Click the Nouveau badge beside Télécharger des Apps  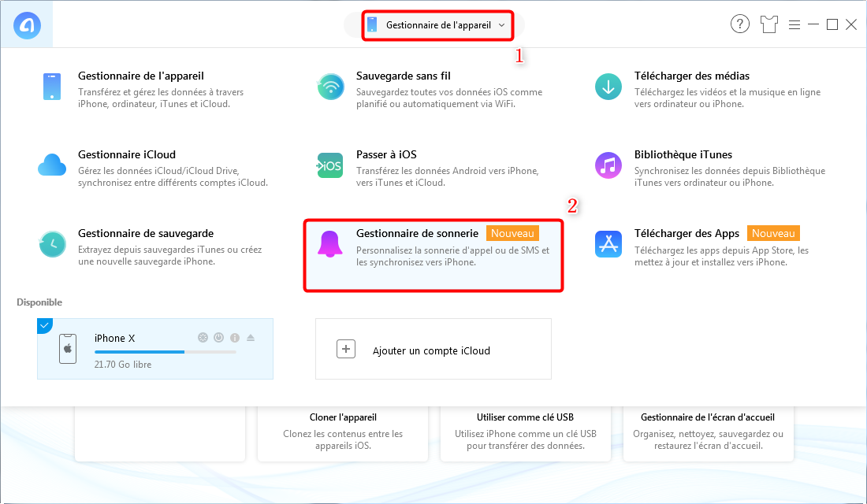773,233
